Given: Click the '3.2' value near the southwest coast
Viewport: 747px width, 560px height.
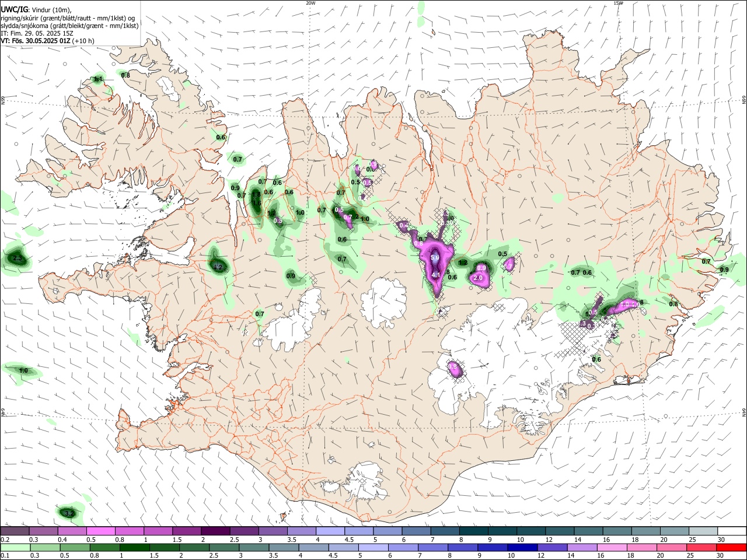Looking at the screenshot, I should click(68, 513).
